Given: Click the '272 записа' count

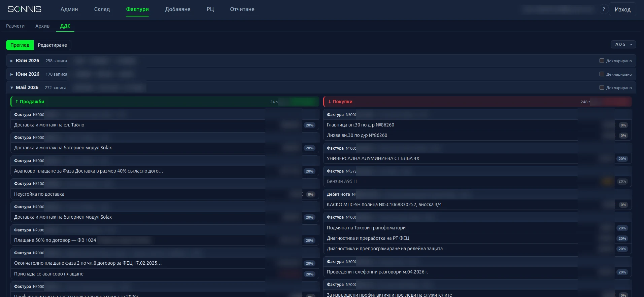Looking at the screenshot, I should point(56,88).
